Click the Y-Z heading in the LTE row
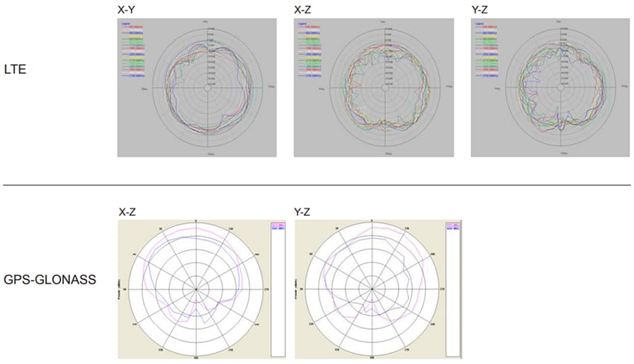Image resolution: width=634 pixels, height=364 pixels. 480,10
